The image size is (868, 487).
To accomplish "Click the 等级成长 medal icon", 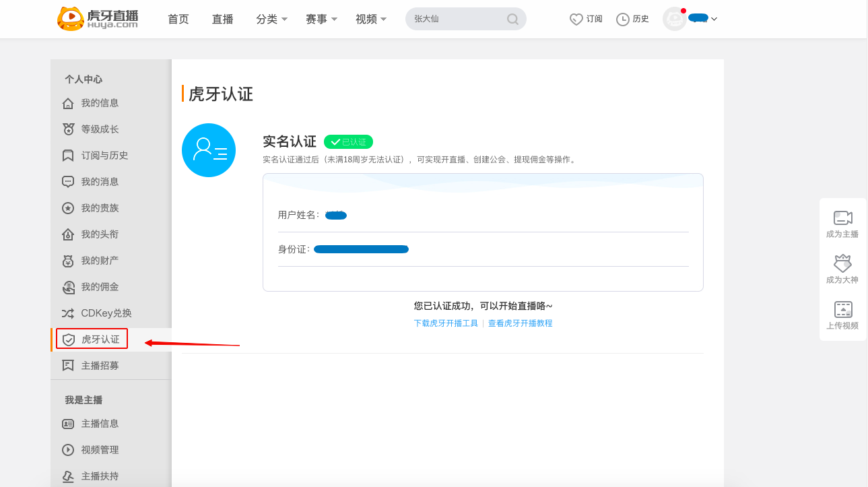I will click(x=68, y=129).
